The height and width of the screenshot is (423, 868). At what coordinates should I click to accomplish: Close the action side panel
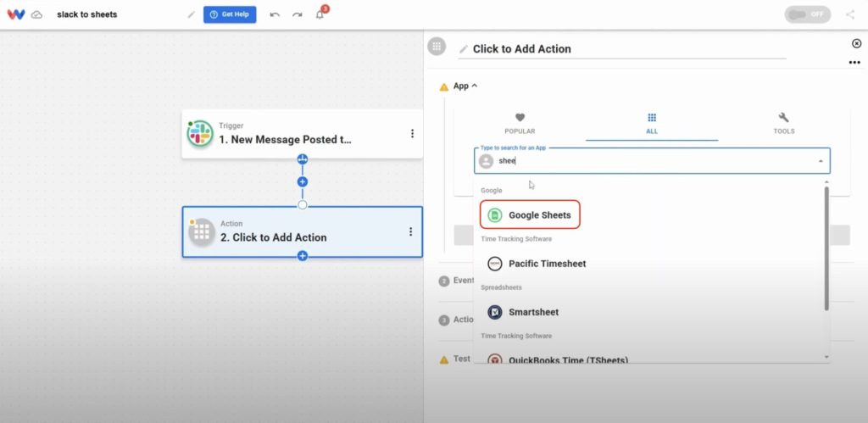click(856, 43)
